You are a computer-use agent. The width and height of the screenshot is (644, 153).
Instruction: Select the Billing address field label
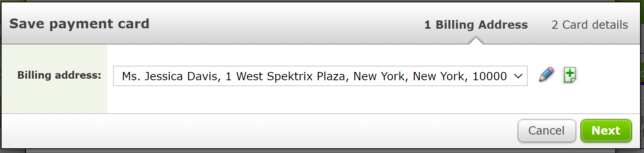pyautogui.click(x=59, y=75)
